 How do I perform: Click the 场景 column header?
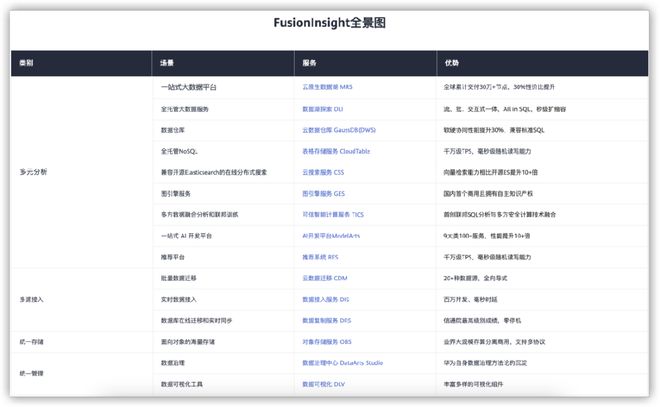pos(167,63)
